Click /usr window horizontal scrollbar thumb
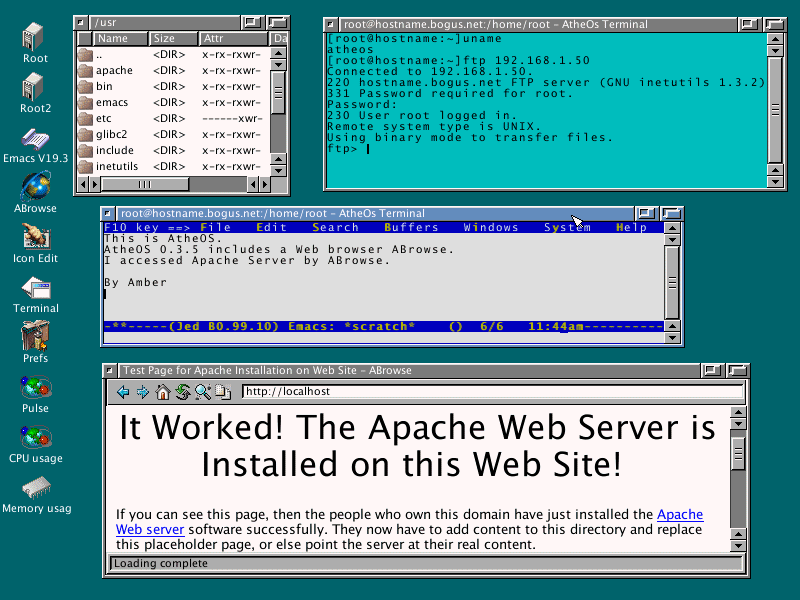 (x=145, y=184)
